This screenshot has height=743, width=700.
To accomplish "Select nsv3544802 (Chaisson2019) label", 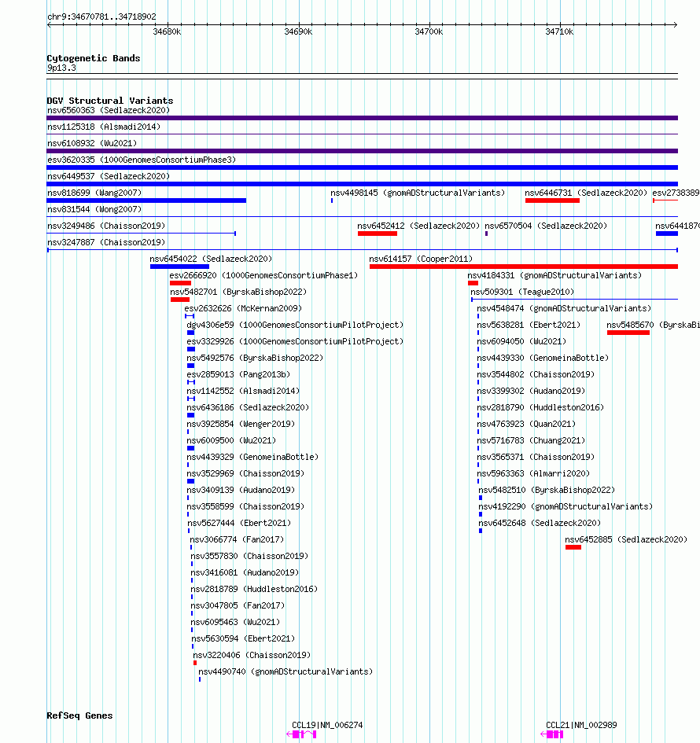I will coord(536,375).
